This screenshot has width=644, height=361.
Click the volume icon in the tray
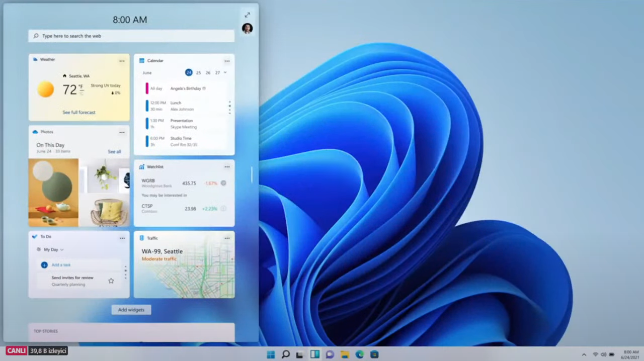(x=603, y=354)
